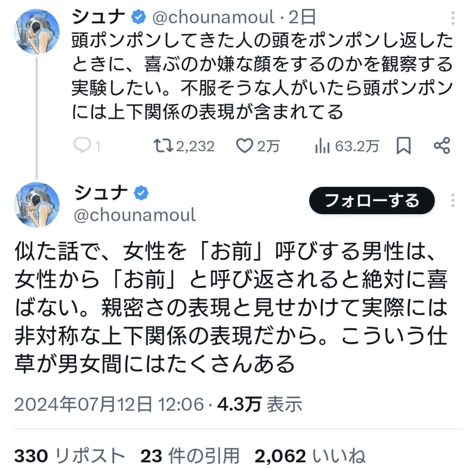The image size is (476, 470).
Task: Click the フォローする button
Action: [372, 200]
